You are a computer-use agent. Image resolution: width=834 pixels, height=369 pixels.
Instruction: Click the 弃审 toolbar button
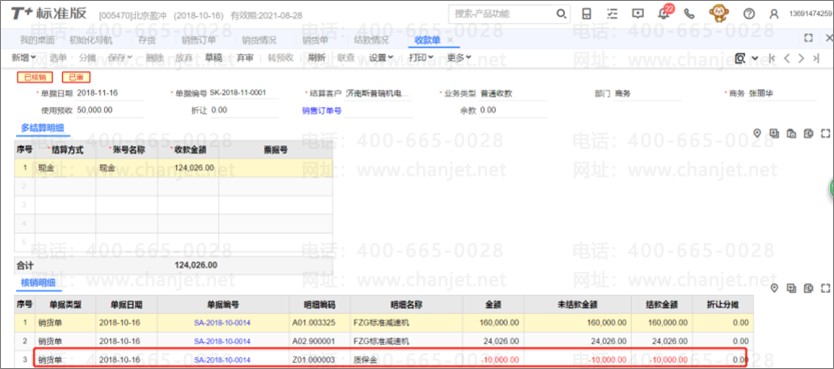click(245, 57)
